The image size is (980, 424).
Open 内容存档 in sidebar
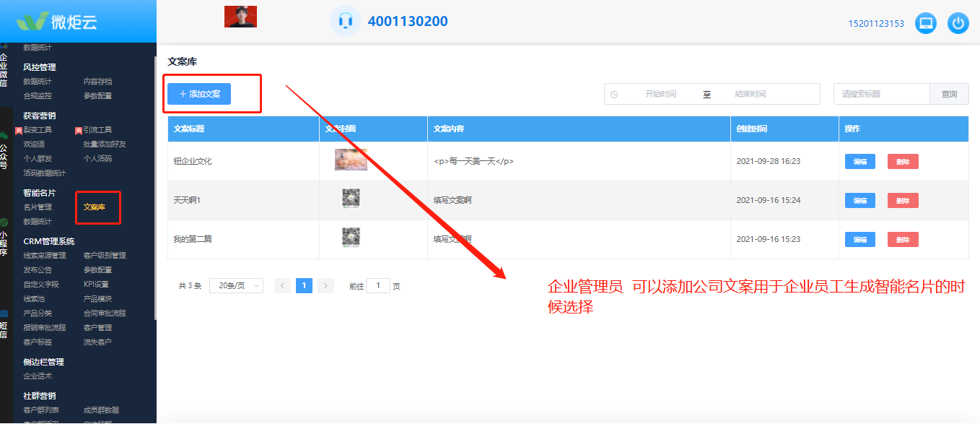tap(97, 82)
